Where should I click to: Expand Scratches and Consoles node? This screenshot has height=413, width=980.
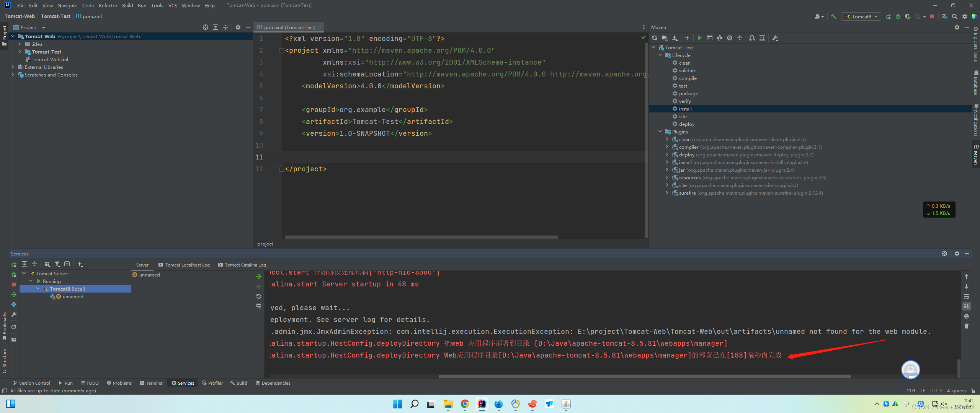(13, 75)
